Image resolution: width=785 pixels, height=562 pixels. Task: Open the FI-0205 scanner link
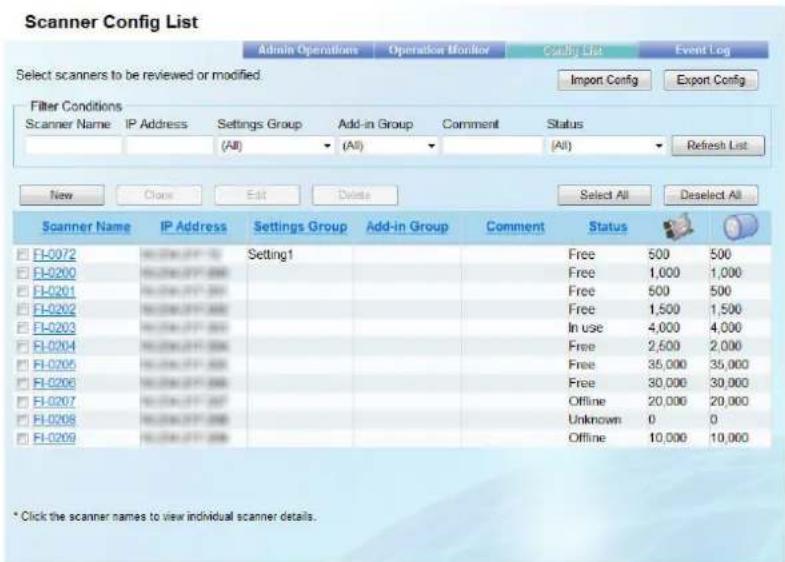(x=54, y=365)
